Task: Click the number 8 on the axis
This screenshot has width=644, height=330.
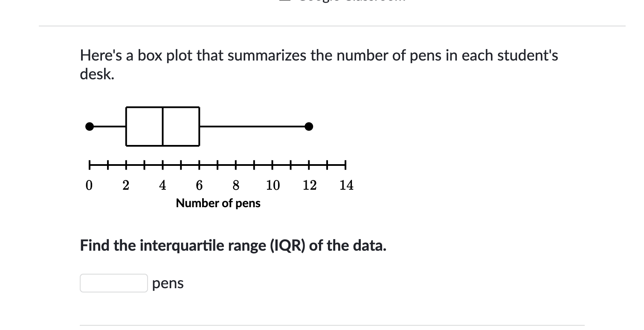Action: pos(236,185)
